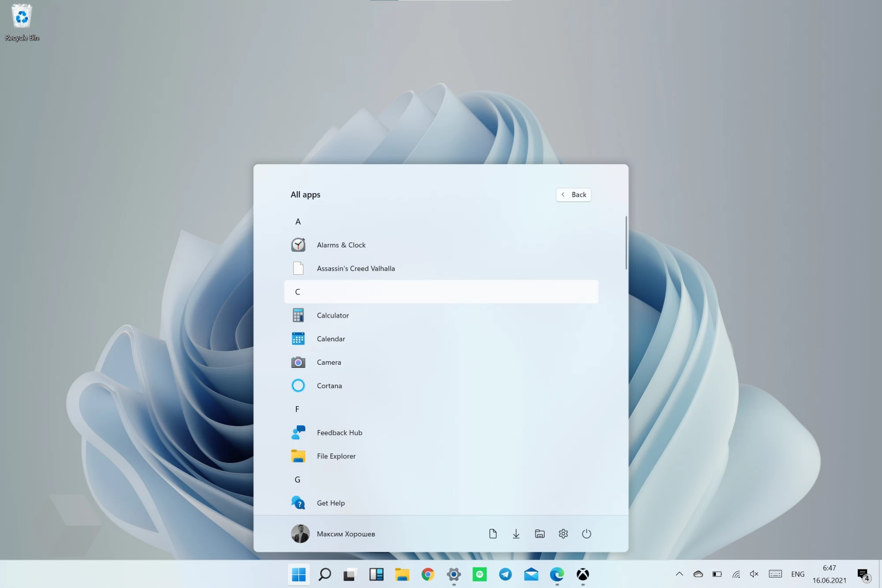Open File Explorer on the taskbar
This screenshot has height=588, width=882.
point(402,574)
